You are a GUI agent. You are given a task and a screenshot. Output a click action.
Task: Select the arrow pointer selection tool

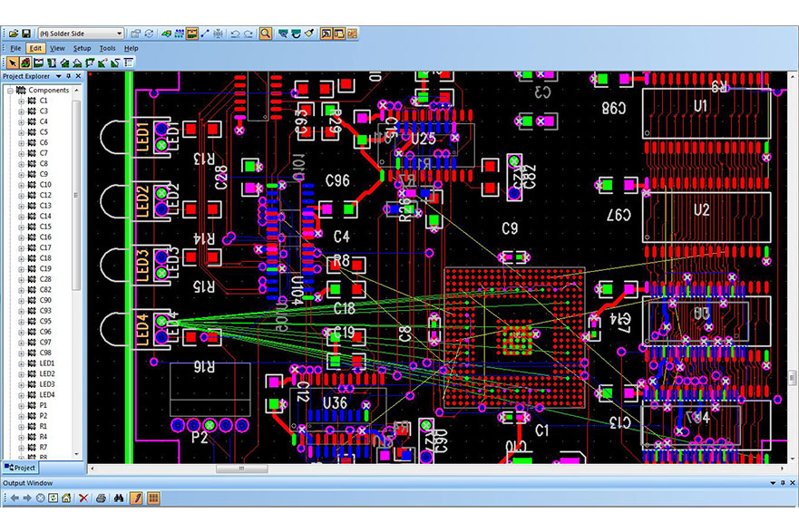(x=12, y=63)
